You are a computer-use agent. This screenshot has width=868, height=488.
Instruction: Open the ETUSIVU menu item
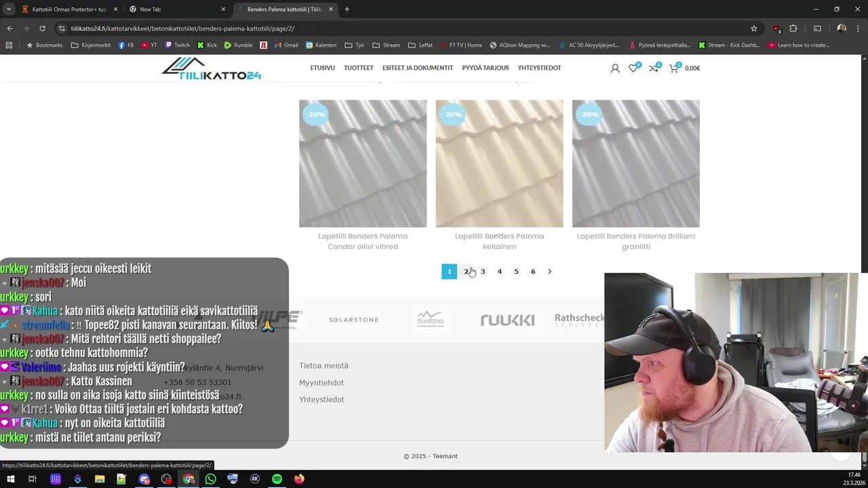click(x=323, y=68)
